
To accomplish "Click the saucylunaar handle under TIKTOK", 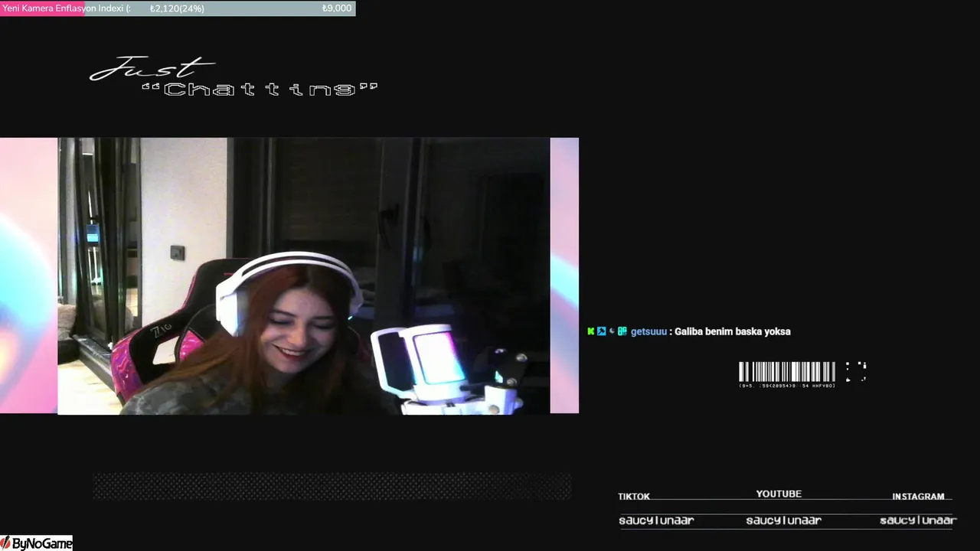I will point(656,520).
